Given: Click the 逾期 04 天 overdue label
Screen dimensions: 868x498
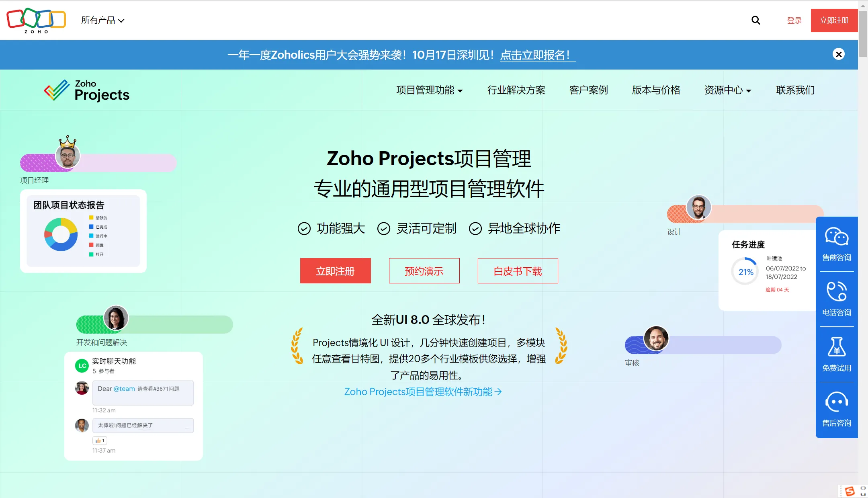Looking at the screenshot, I should tap(777, 290).
